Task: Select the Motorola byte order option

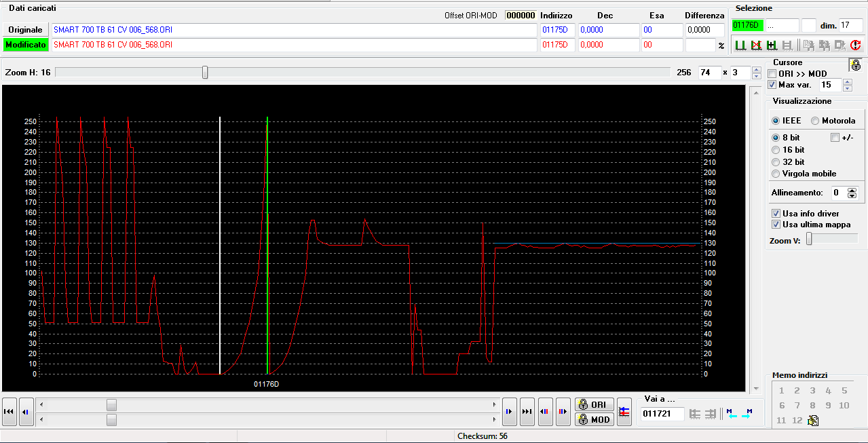Action: 815,121
